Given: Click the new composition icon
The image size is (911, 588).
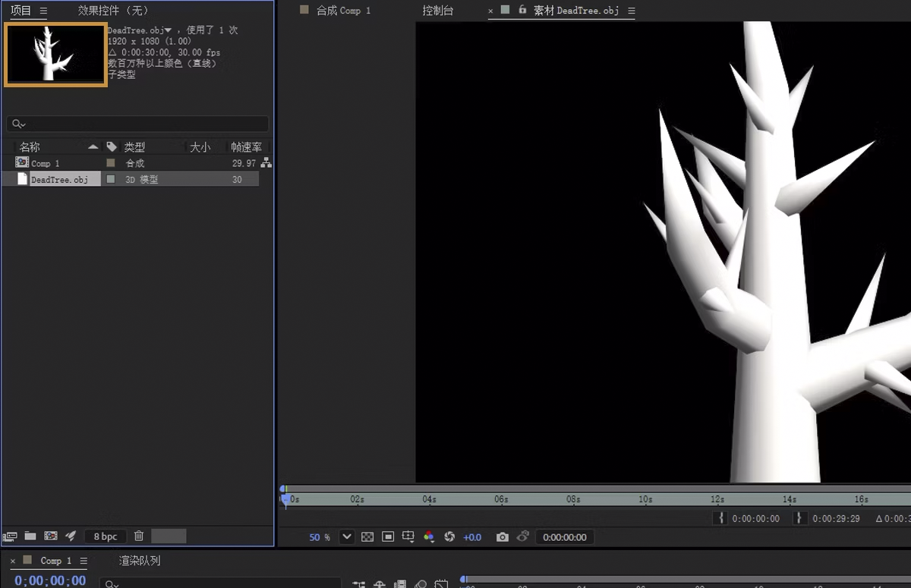Looking at the screenshot, I should tap(50, 536).
